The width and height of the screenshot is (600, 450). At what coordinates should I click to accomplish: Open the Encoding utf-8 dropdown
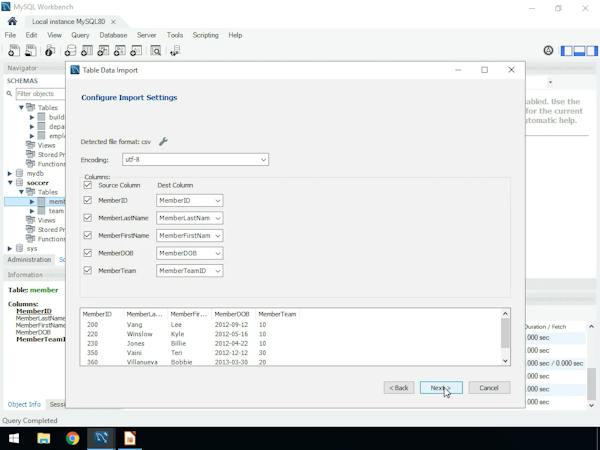(x=195, y=160)
